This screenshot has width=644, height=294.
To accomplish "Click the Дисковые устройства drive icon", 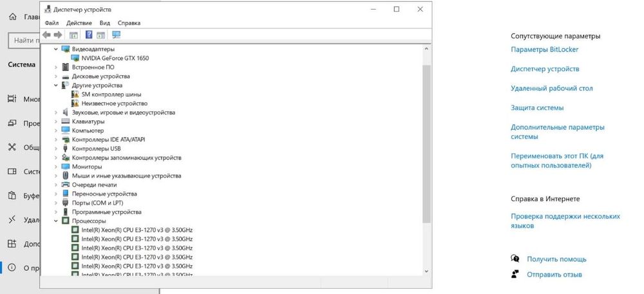I will pos(65,77).
